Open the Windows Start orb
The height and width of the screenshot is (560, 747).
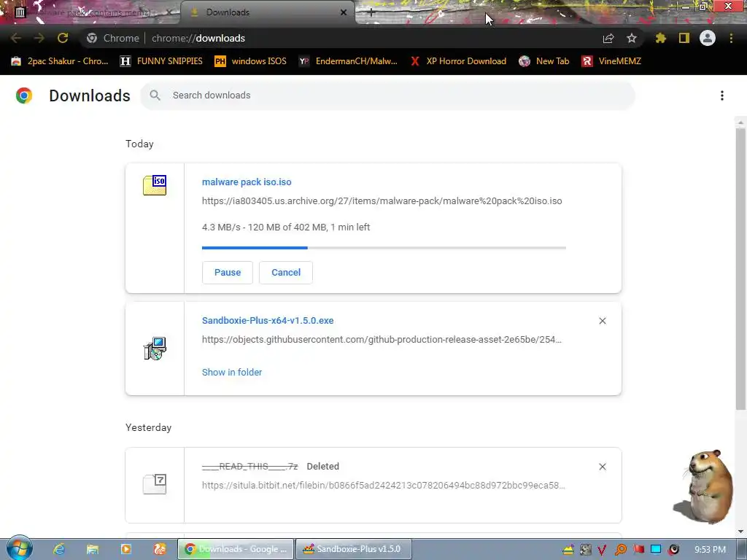(19, 548)
